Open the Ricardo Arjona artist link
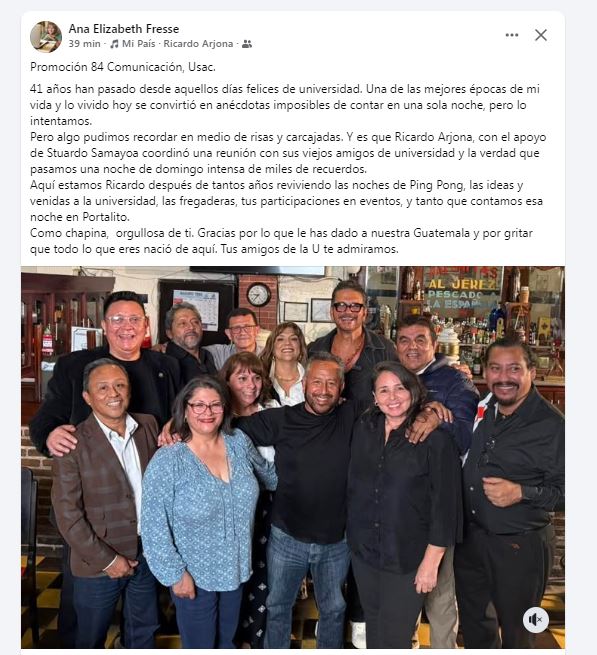Screen dimensions: 597x655 pyautogui.click(x=198, y=44)
